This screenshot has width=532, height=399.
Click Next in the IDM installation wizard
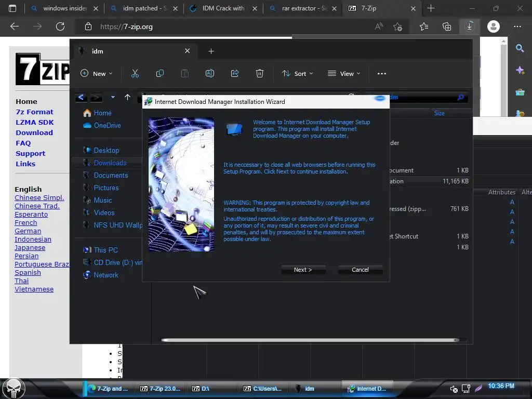303,270
